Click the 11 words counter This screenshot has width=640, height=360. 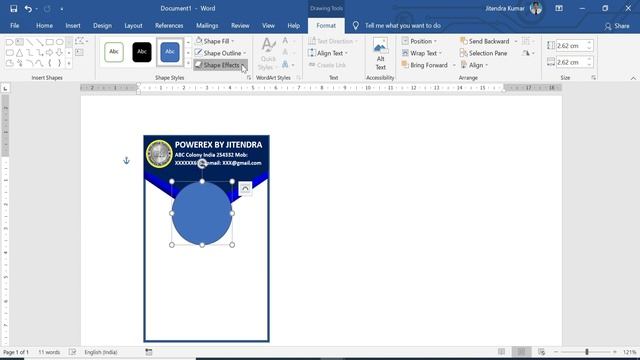49,352
